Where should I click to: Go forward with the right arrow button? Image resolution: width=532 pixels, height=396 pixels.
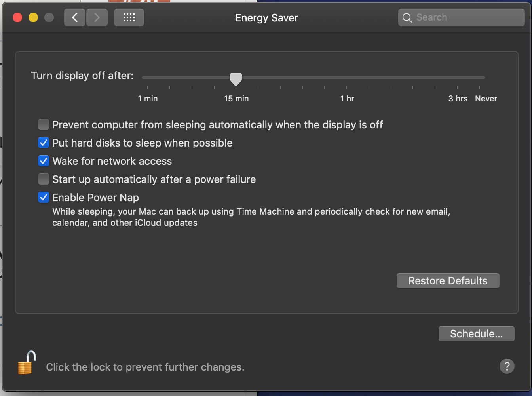97,17
